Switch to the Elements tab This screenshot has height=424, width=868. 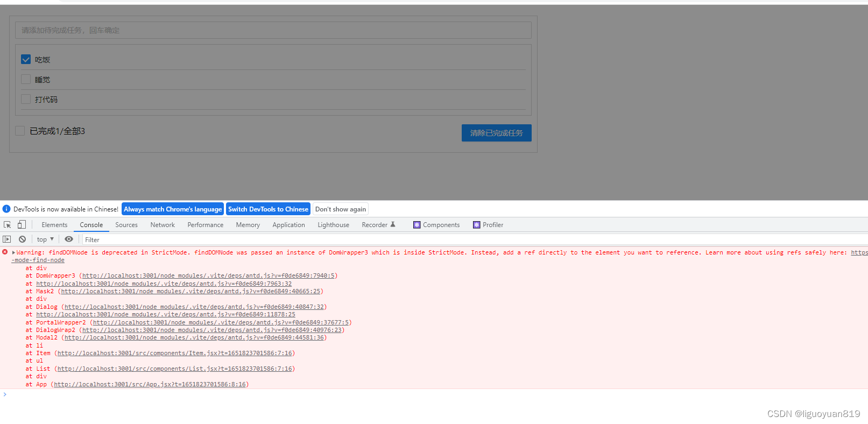tap(54, 225)
